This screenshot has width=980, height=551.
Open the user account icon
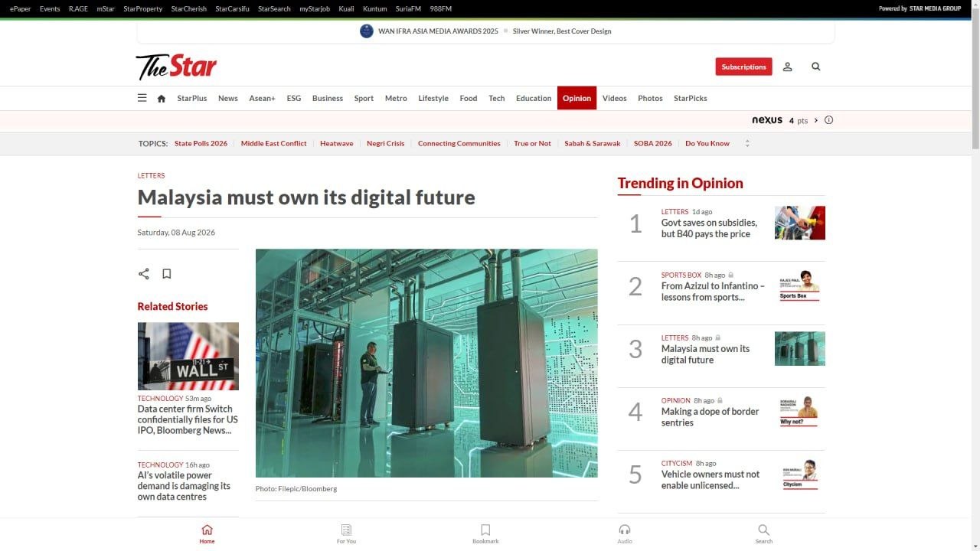pyautogui.click(x=787, y=67)
